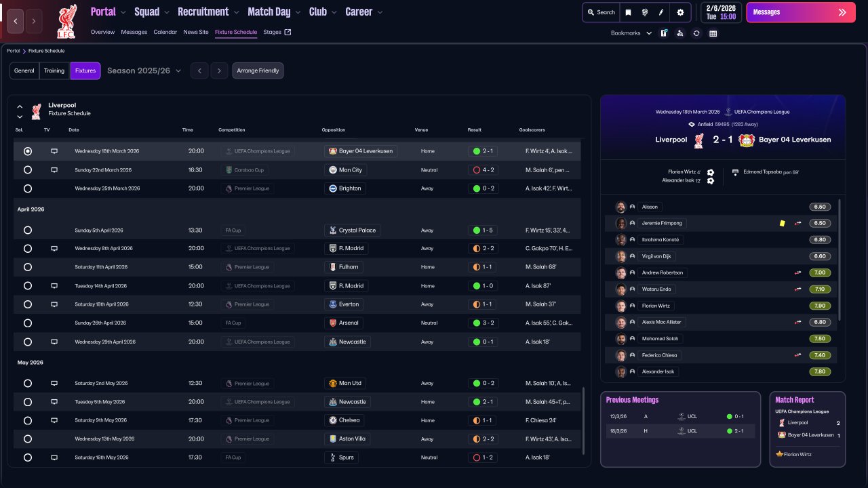Click the up chevron beside Liverpool Fixture Schedule

click(x=20, y=106)
